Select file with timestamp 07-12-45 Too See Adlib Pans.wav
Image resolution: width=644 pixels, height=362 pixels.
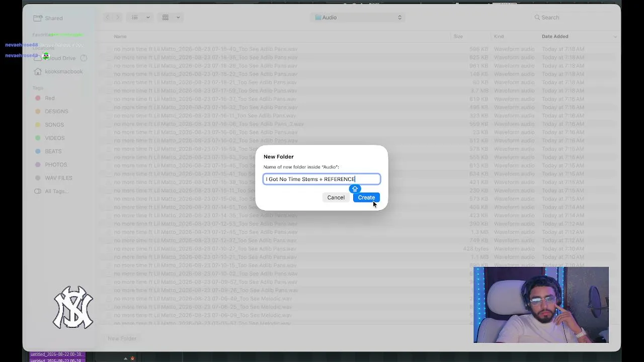tap(205, 232)
